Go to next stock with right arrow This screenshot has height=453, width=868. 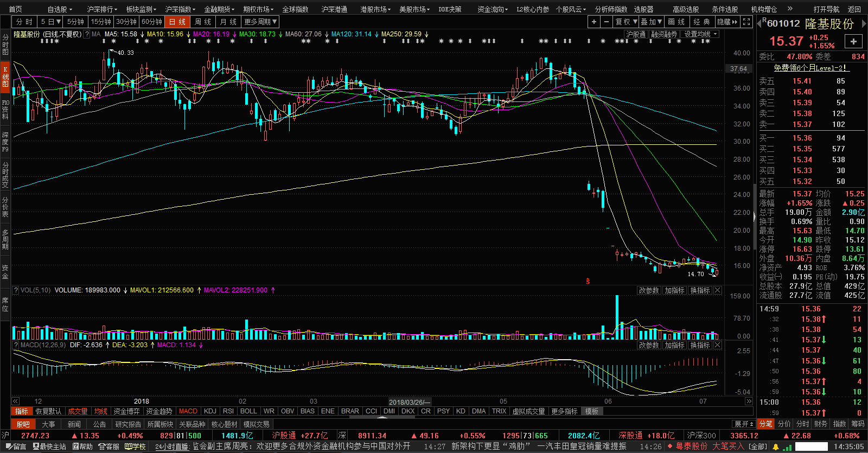tap(864, 23)
